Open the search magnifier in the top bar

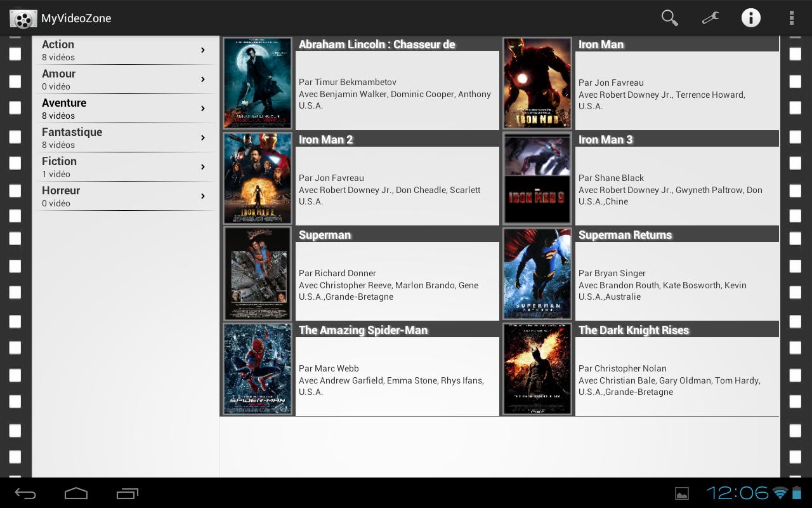click(x=670, y=18)
